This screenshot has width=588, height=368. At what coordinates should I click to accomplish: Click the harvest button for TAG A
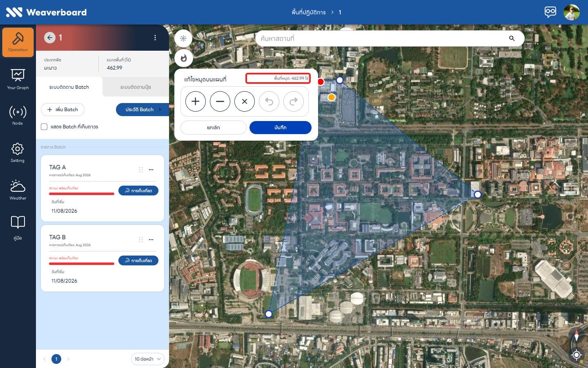click(x=138, y=191)
